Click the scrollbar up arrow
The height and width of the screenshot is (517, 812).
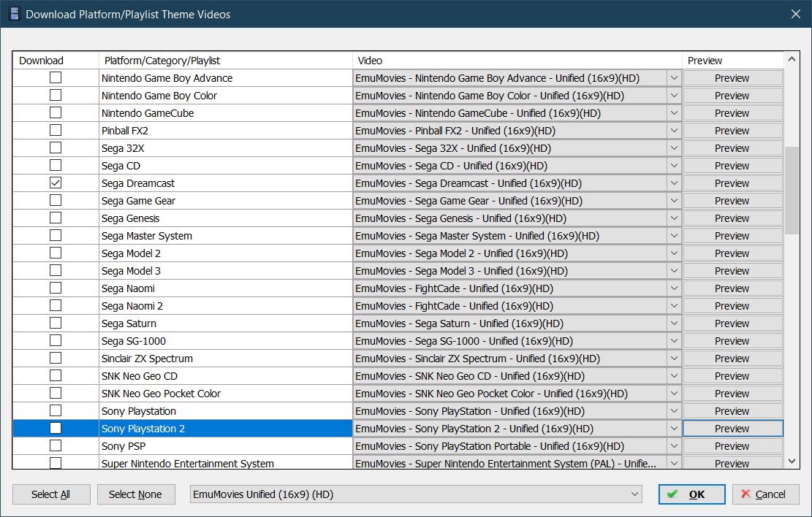coord(792,59)
